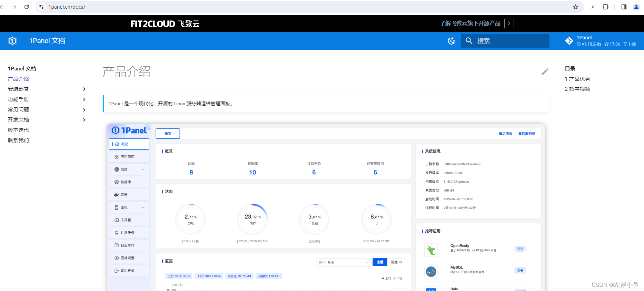The image size is (644, 291).
Task: Bookmark this page with the star icon
Action: 576,7
